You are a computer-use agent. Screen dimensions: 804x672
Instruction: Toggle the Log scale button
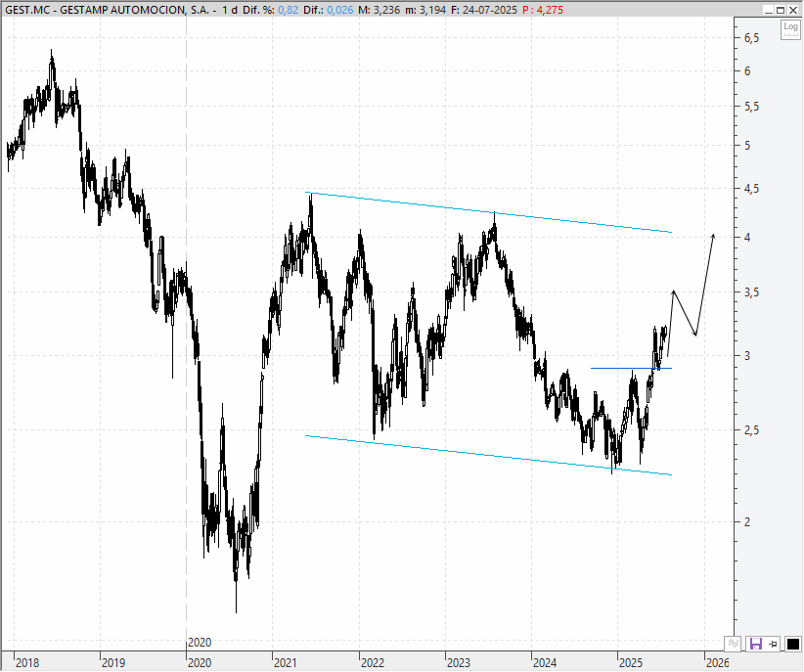pos(790,29)
